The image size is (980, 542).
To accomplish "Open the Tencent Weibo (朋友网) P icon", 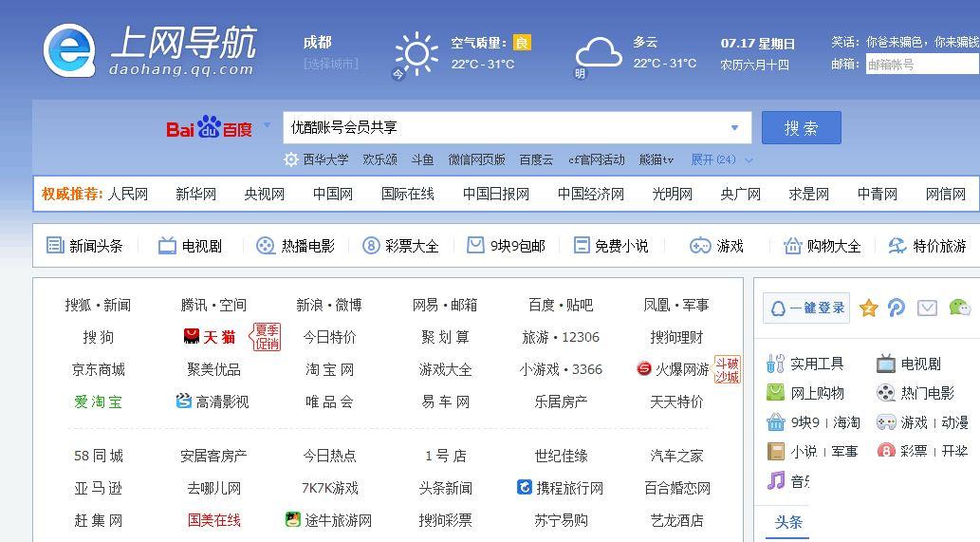I will point(897,308).
